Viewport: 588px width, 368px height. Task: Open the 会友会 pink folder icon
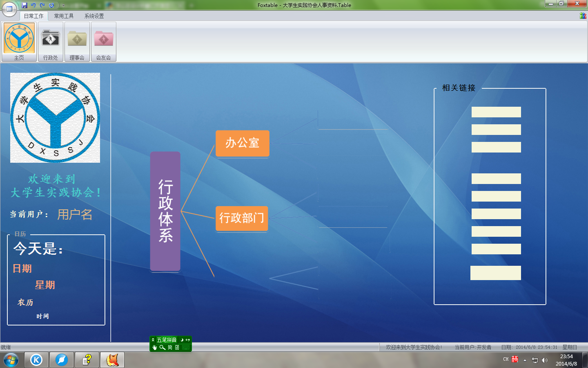(x=104, y=42)
